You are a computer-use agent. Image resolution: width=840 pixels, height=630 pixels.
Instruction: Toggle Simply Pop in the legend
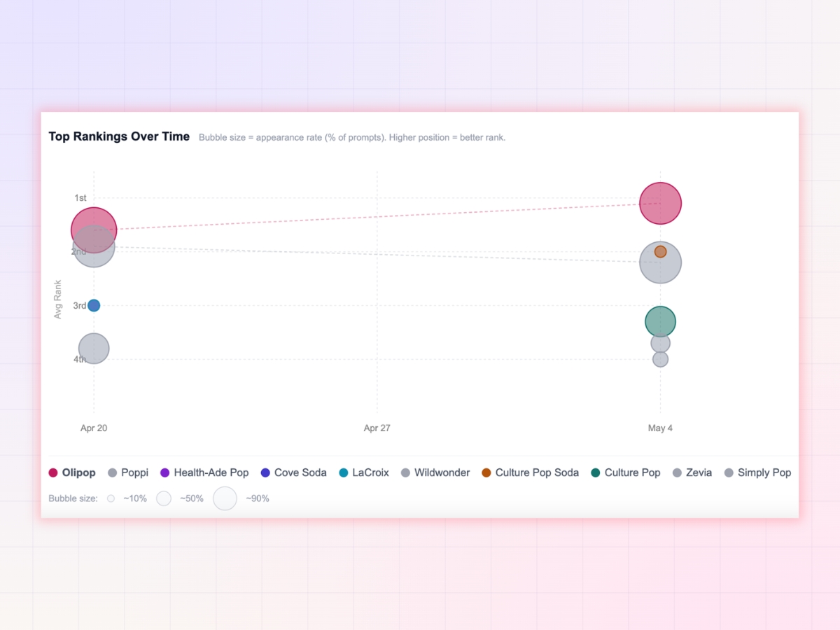coord(757,472)
